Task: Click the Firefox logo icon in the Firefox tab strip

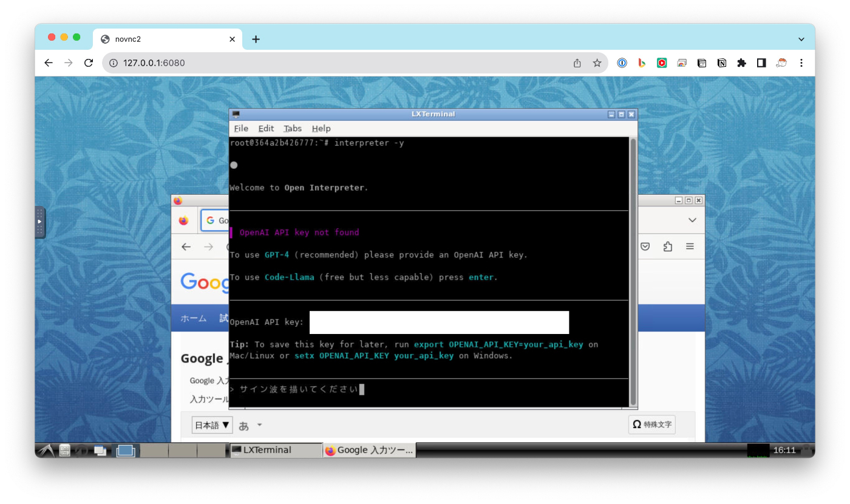Action: (x=183, y=221)
